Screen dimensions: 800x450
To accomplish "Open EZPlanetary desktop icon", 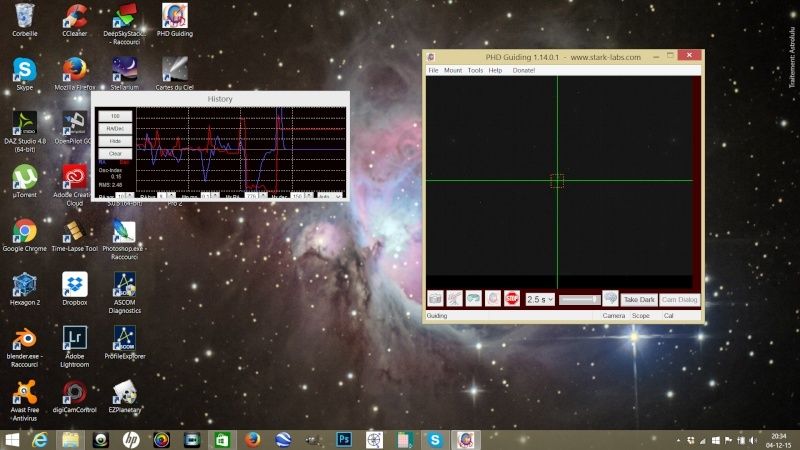I will tap(124, 397).
